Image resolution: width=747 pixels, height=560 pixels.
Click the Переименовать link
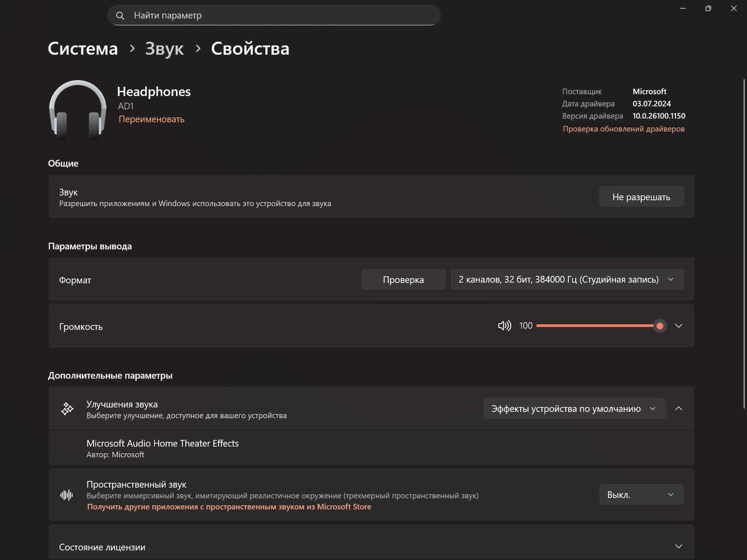click(152, 119)
